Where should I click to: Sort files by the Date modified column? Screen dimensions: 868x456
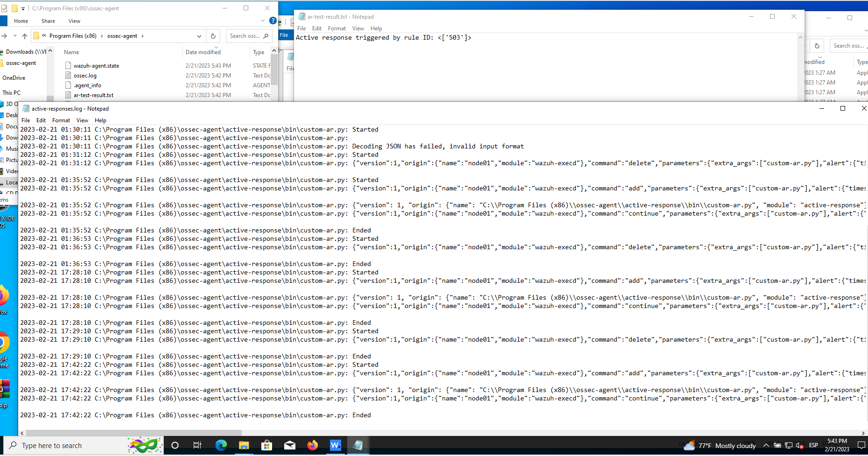203,52
